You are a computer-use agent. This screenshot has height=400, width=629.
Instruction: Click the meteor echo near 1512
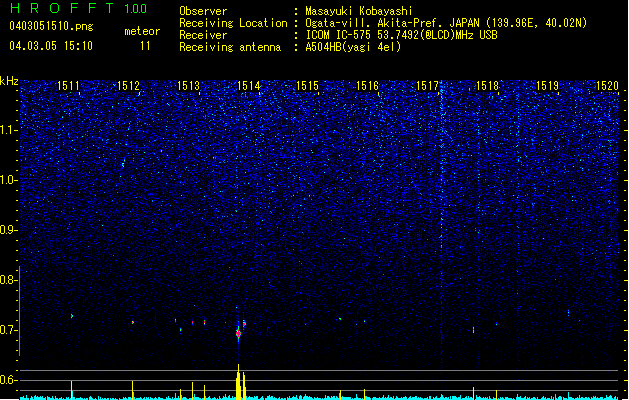(133, 322)
